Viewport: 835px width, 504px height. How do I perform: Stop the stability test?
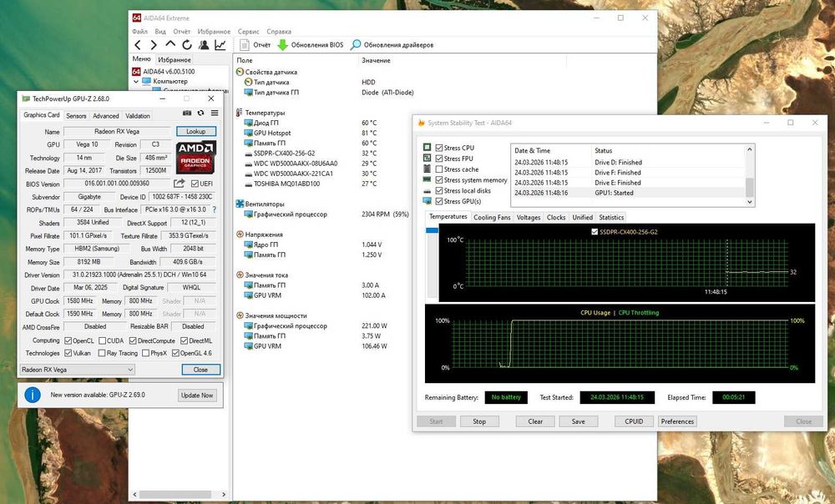(x=479, y=421)
